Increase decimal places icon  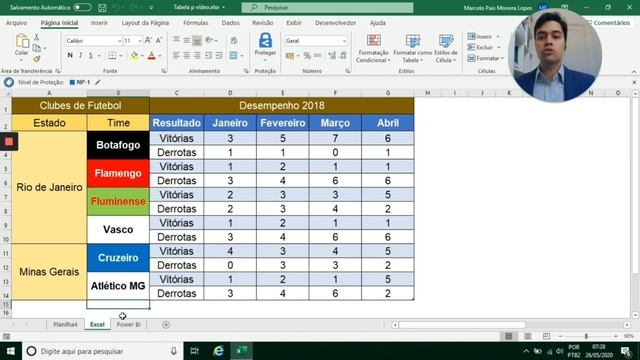(332, 56)
